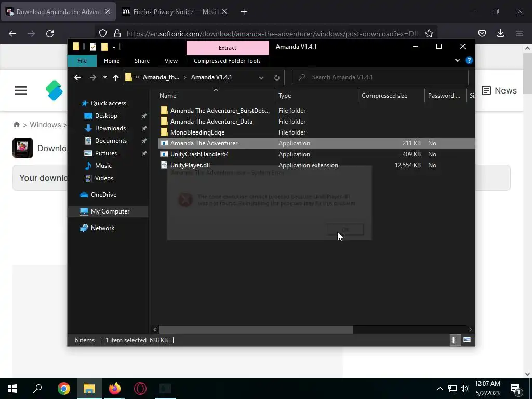Select Network in navigation pane

[102, 228]
